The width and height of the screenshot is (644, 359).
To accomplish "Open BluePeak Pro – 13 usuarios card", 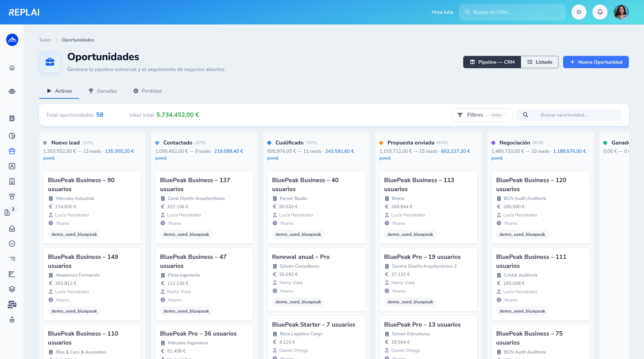I will [428, 337].
